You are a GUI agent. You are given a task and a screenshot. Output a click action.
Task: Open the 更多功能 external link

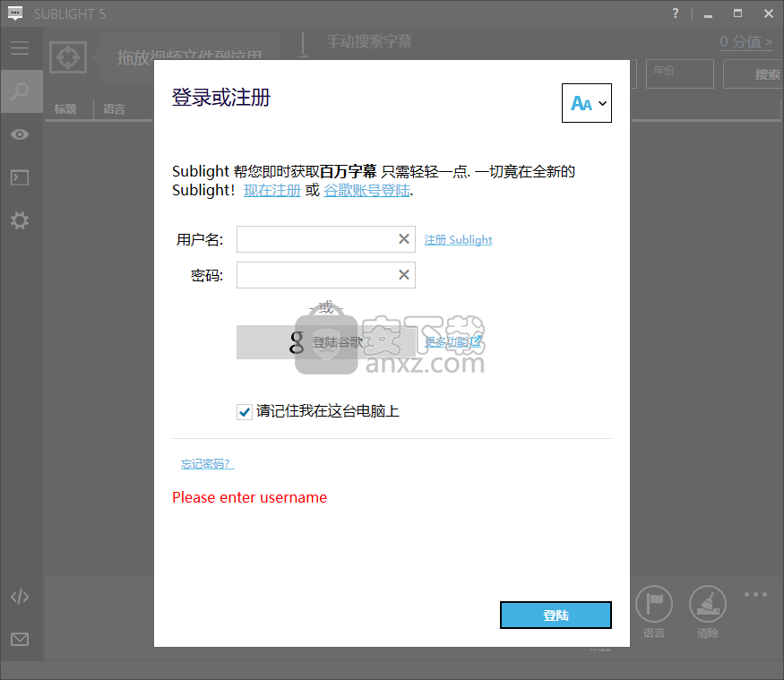coord(453,342)
